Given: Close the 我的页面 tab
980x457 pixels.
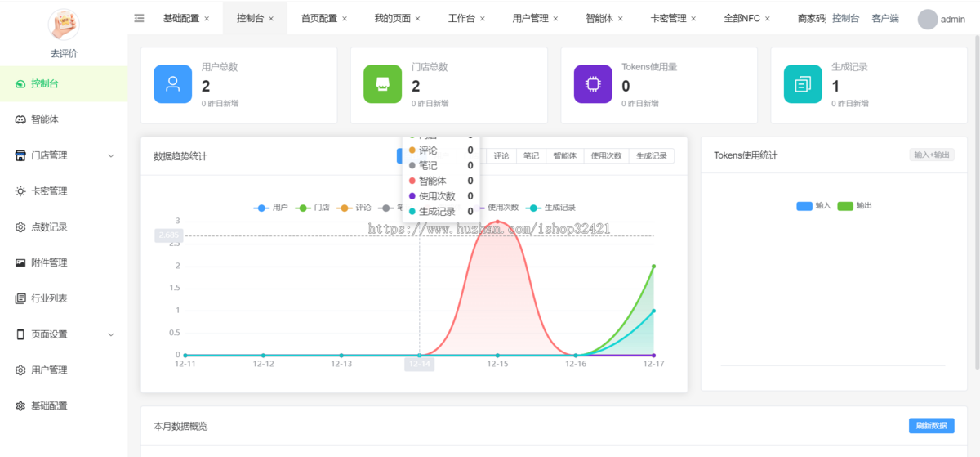Looking at the screenshot, I should pyautogui.click(x=418, y=19).
